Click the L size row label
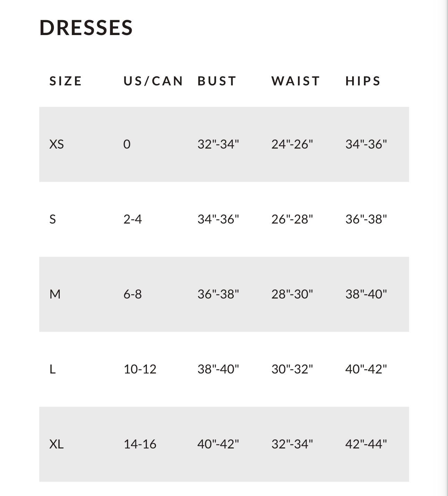Screen dimensions: 448x496 (52, 369)
